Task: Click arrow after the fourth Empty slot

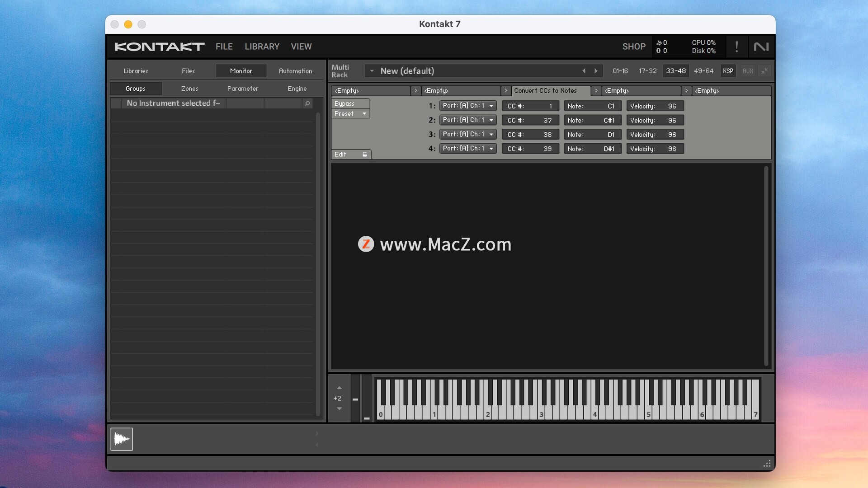Action: tap(686, 91)
